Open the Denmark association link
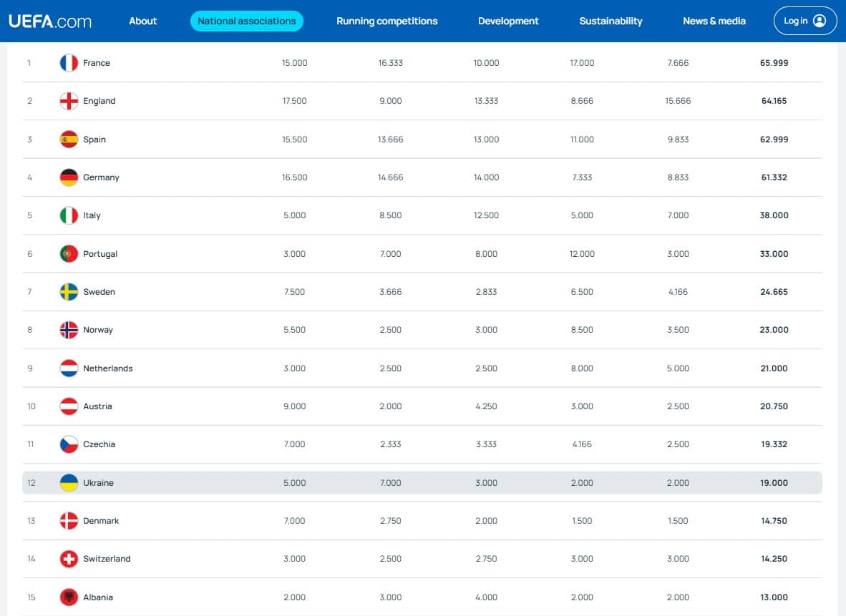The width and height of the screenshot is (846, 616). [101, 521]
